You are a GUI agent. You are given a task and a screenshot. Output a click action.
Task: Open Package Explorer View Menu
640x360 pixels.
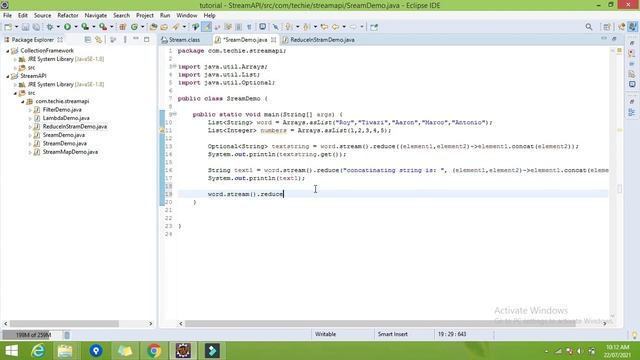click(x=125, y=40)
